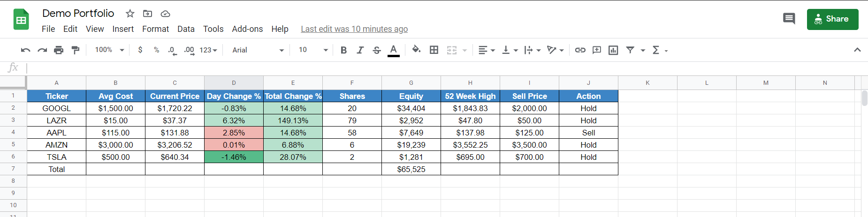Toggle italic formatting
The image size is (868, 217).
[x=360, y=50]
